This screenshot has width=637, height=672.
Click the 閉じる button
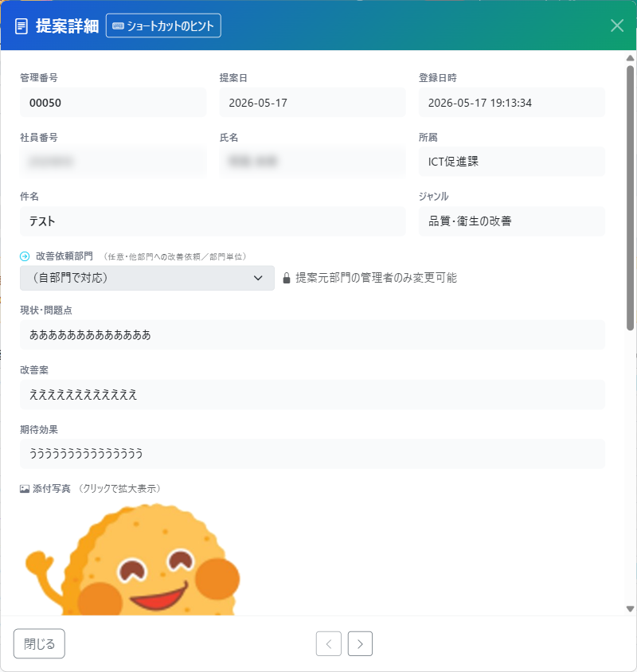[x=39, y=643]
